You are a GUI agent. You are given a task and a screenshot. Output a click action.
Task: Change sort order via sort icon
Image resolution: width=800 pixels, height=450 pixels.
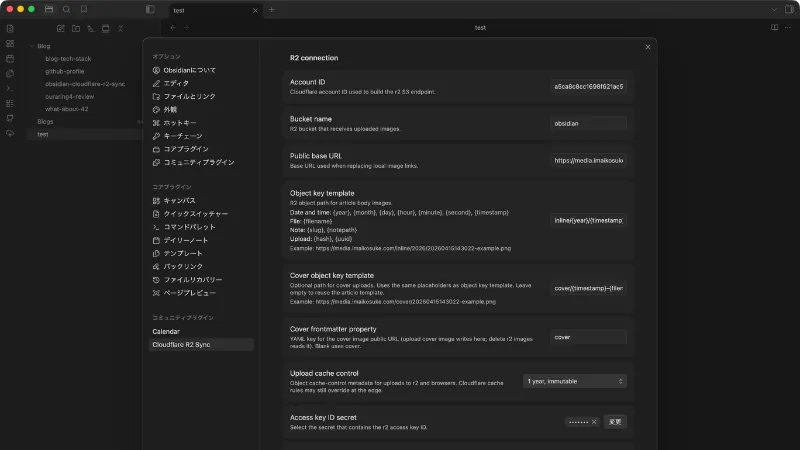point(90,29)
